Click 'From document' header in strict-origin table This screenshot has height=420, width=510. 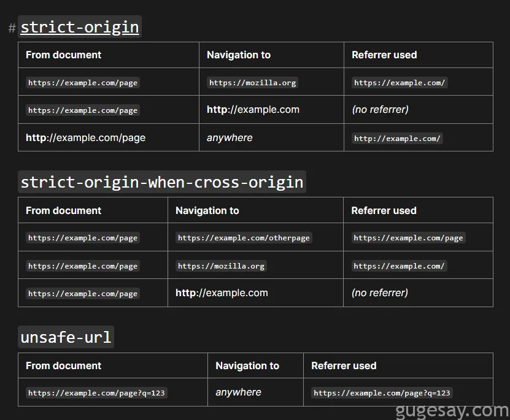(x=63, y=55)
